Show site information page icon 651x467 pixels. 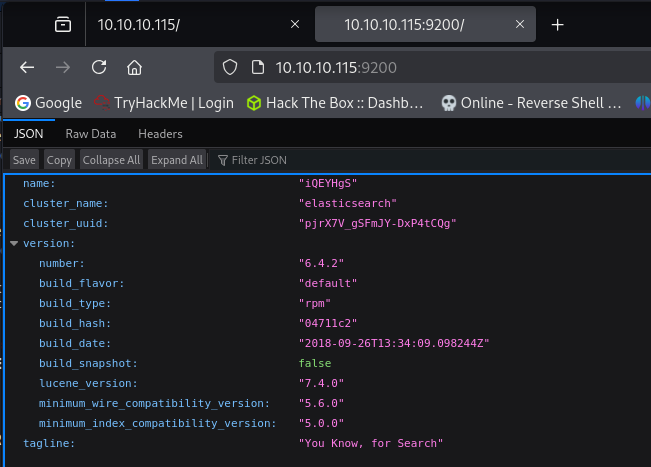(x=258, y=67)
